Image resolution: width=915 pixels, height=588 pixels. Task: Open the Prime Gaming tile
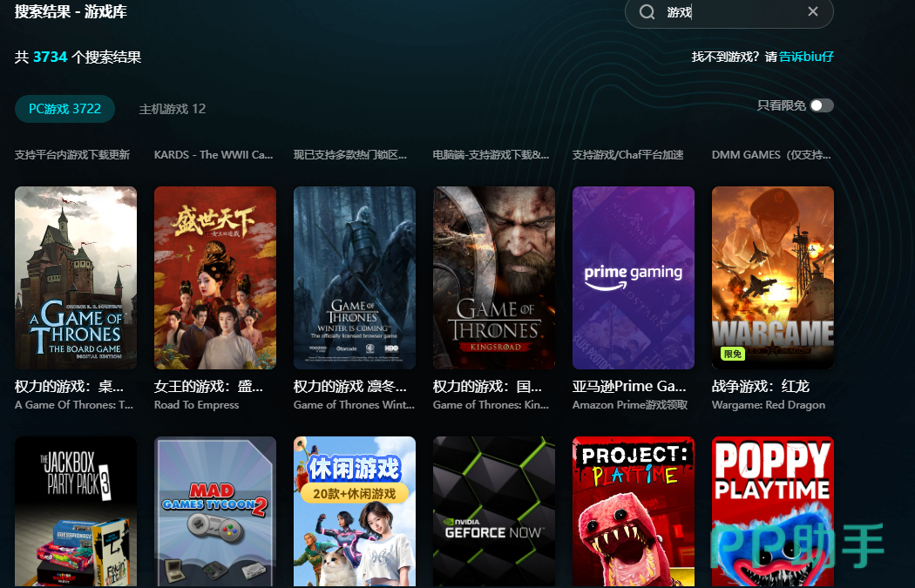(x=634, y=277)
